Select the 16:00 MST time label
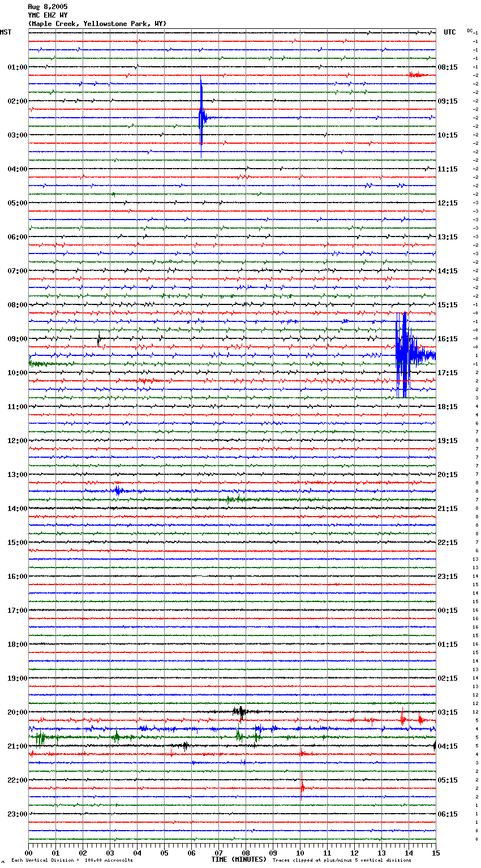The width and height of the screenshot is (481, 868). tap(18, 577)
